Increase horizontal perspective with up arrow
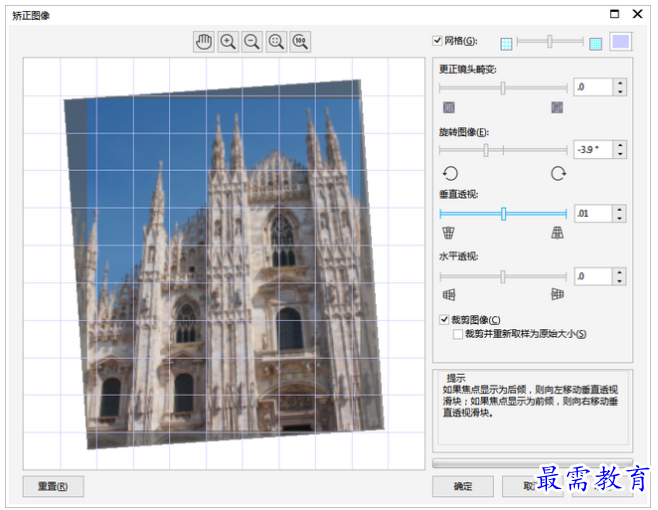 [620, 272]
